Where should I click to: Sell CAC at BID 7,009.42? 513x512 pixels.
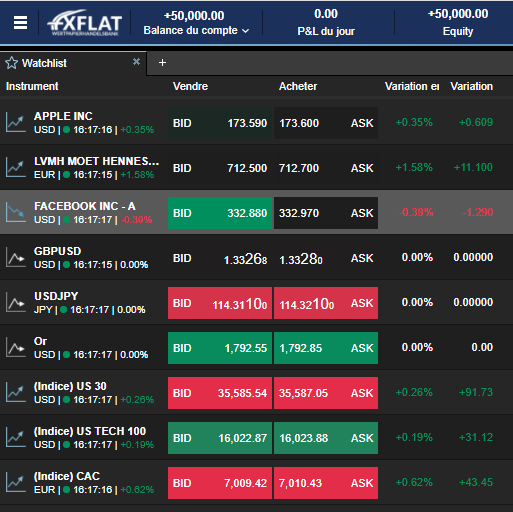[x=220, y=483]
